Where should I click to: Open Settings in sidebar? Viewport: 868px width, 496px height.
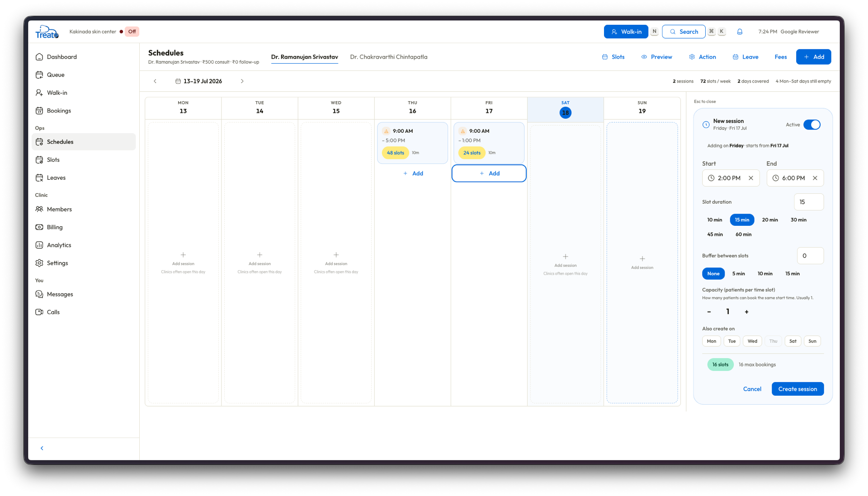coord(84,263)
